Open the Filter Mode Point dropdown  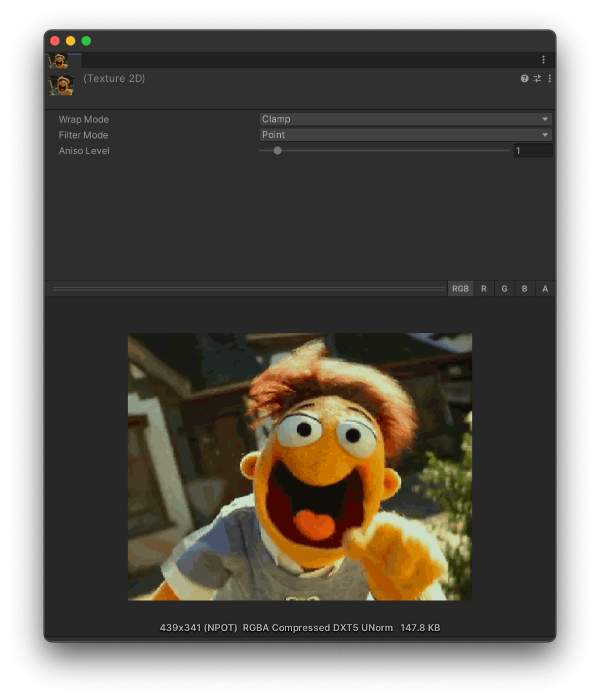405,134
